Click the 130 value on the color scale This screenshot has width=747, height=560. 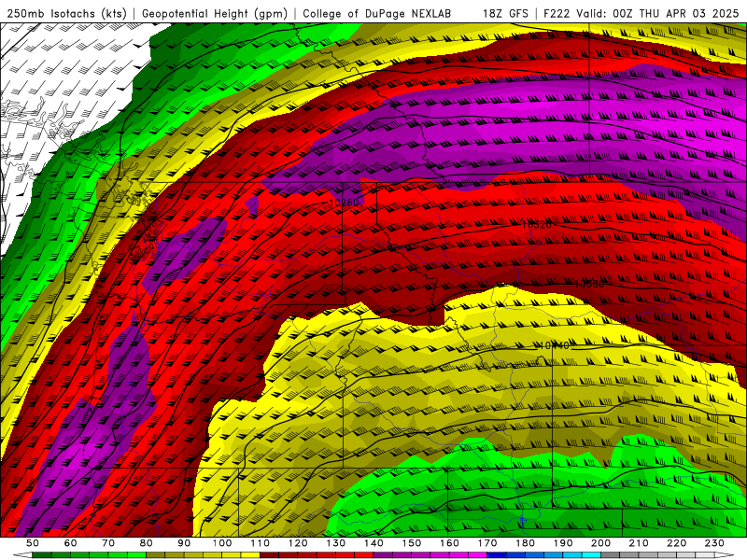click(336, 543)
